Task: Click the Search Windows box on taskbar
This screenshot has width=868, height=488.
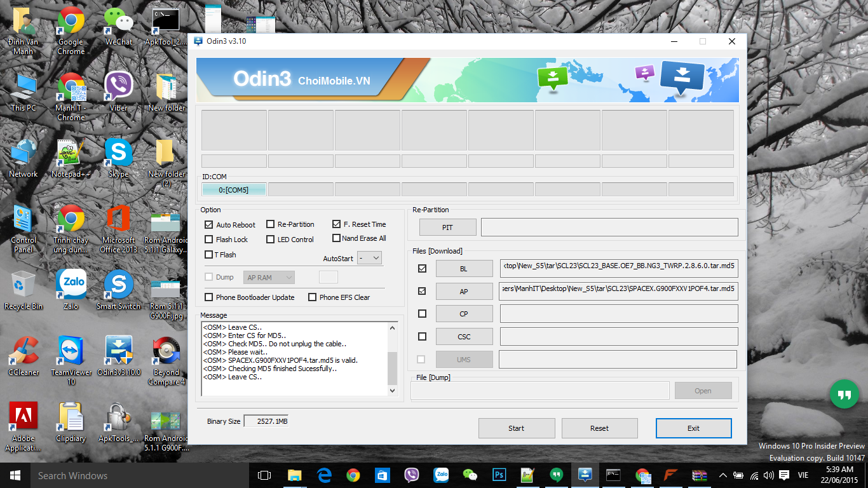Action: coord(139,475)
